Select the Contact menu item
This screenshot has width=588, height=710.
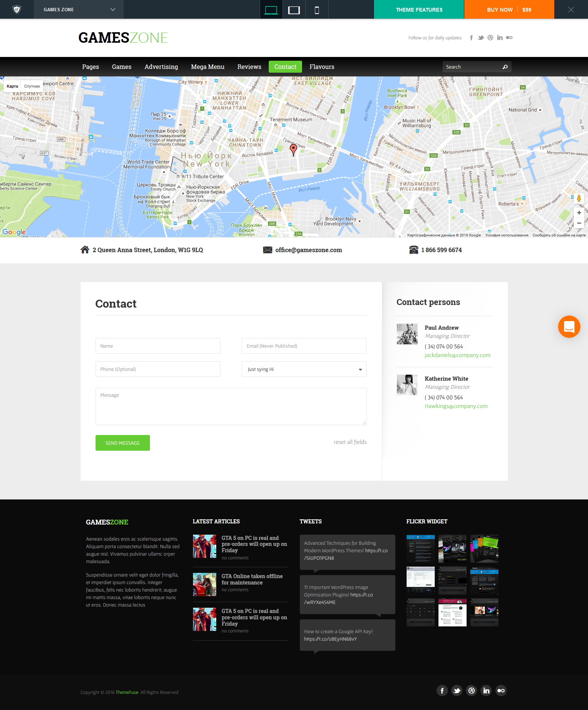285,67
